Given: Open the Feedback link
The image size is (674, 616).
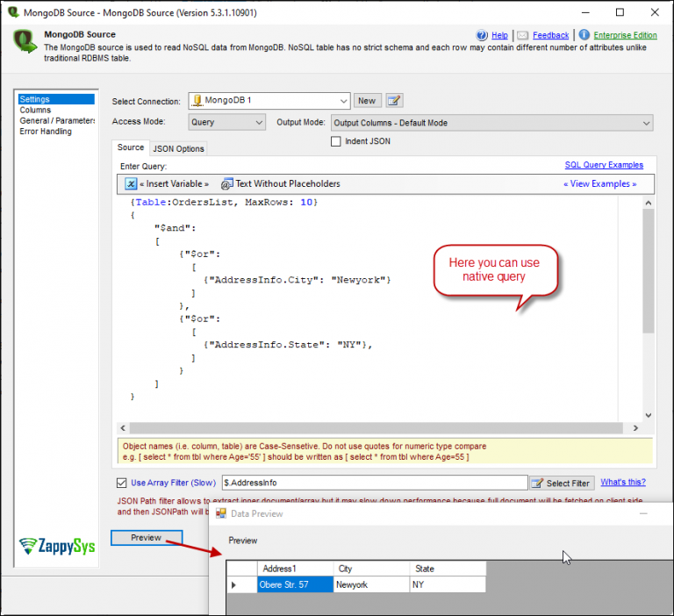Looking at the screenshot, I should click(550, 35).
